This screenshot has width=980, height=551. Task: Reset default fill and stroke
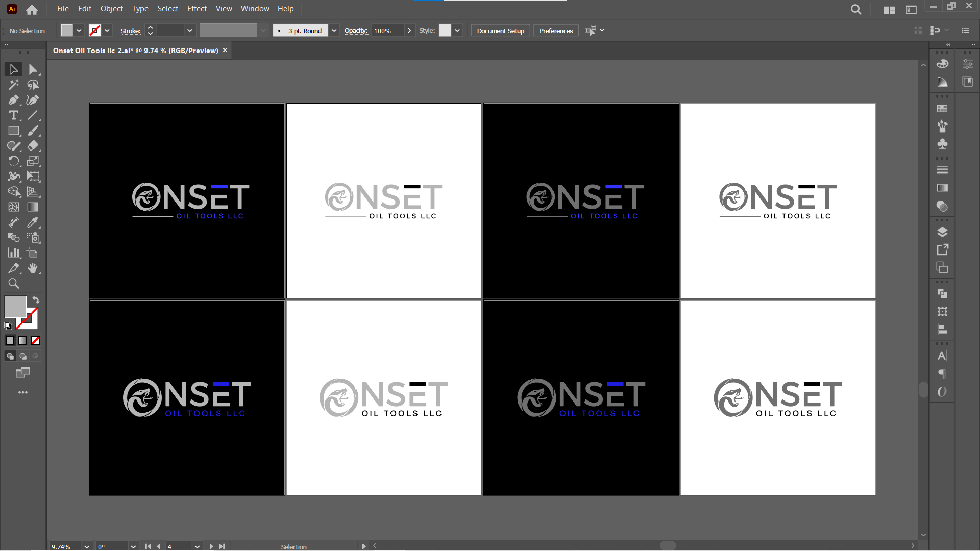point(8,326)
